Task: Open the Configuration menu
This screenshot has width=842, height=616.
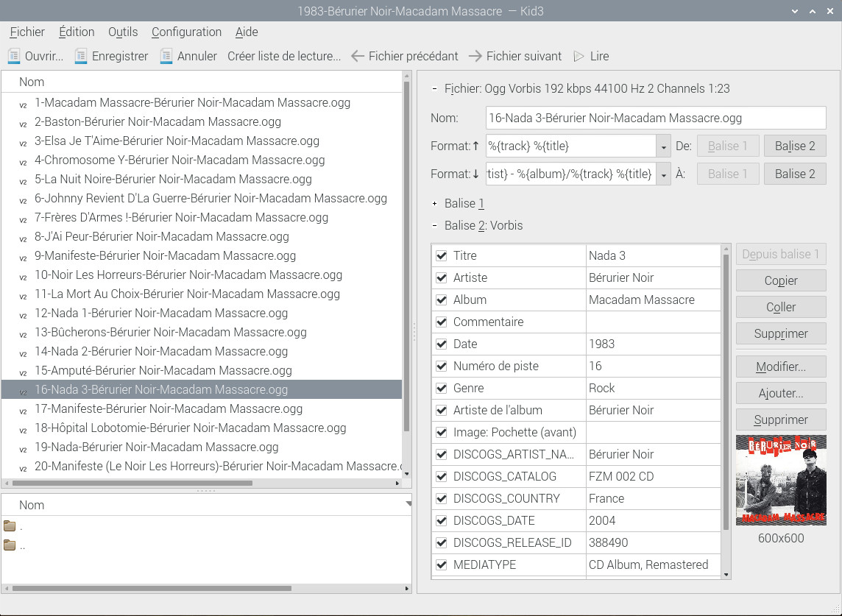Action: click(186, 32)
